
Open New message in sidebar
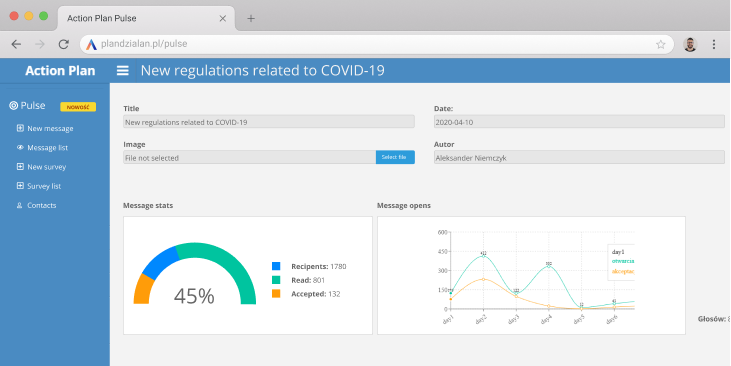pyautogui.click(x=50, y=128)
